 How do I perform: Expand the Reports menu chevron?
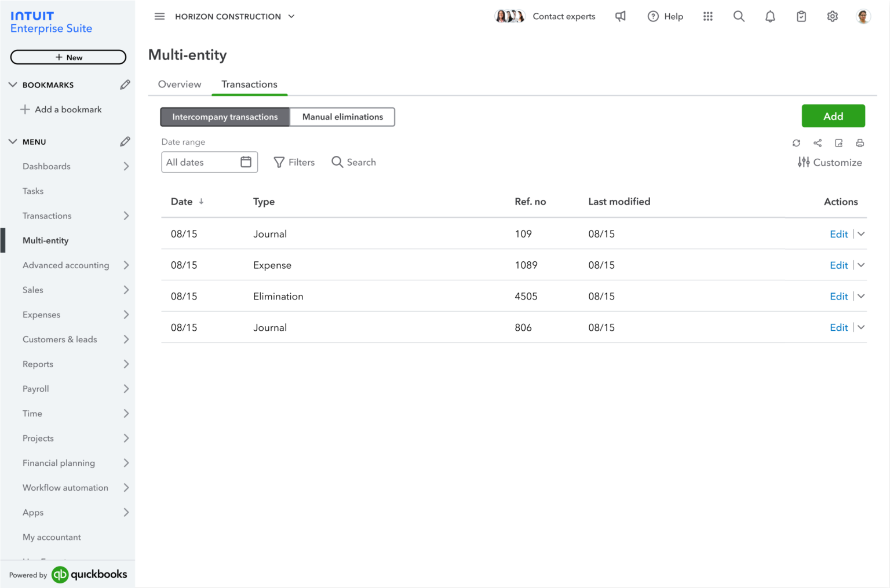pyautogui.click(x=126, y=364)
